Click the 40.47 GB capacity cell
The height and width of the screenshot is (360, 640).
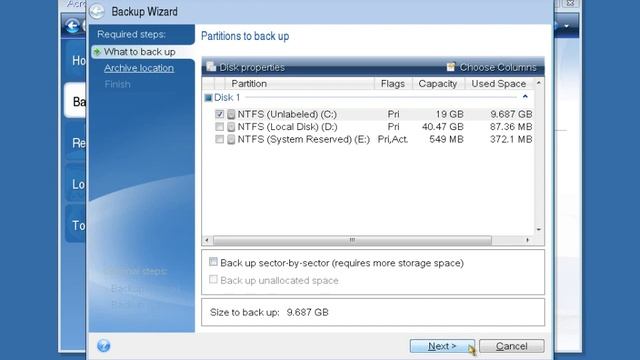coord(443,127)
